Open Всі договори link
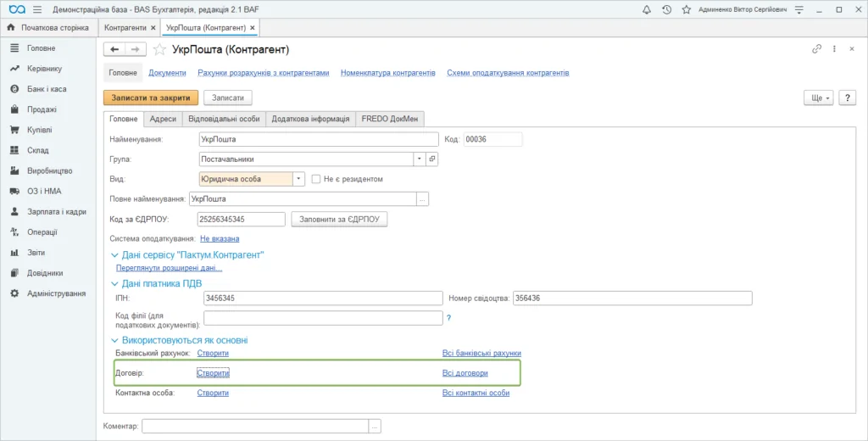Image resolution: width=868 pixels, height=441 pixels. pos(465,373)
